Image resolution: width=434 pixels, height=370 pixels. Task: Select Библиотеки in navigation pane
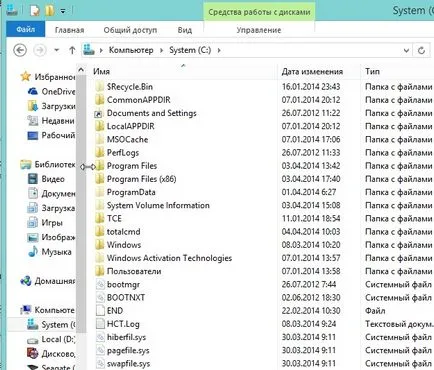48,164
